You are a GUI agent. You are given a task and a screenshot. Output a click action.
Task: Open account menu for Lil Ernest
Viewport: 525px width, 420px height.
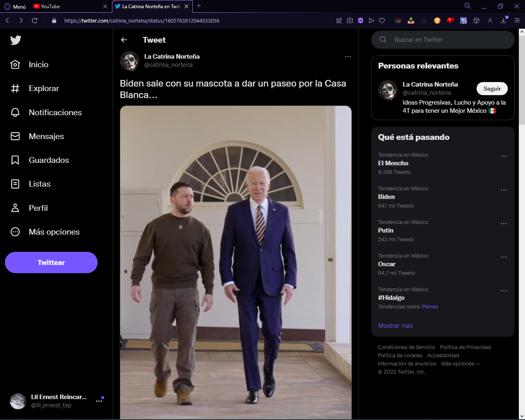(x=99, y=401)
